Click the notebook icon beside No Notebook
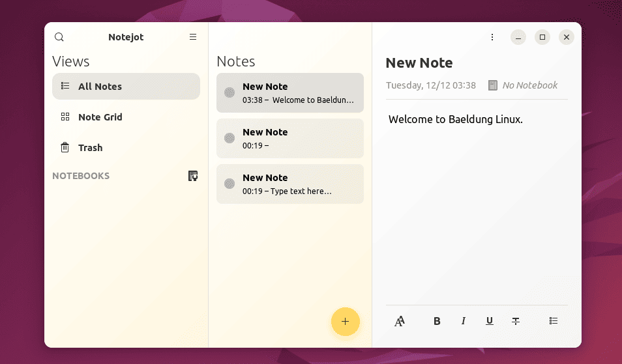This screenshot has width=622, height=364. point(492,85)
